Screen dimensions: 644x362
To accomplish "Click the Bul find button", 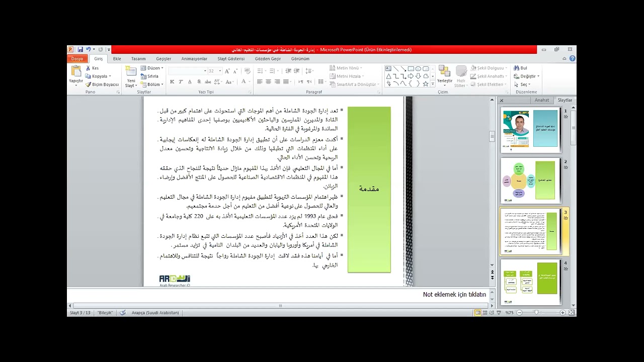I will (x=521, y=68).
